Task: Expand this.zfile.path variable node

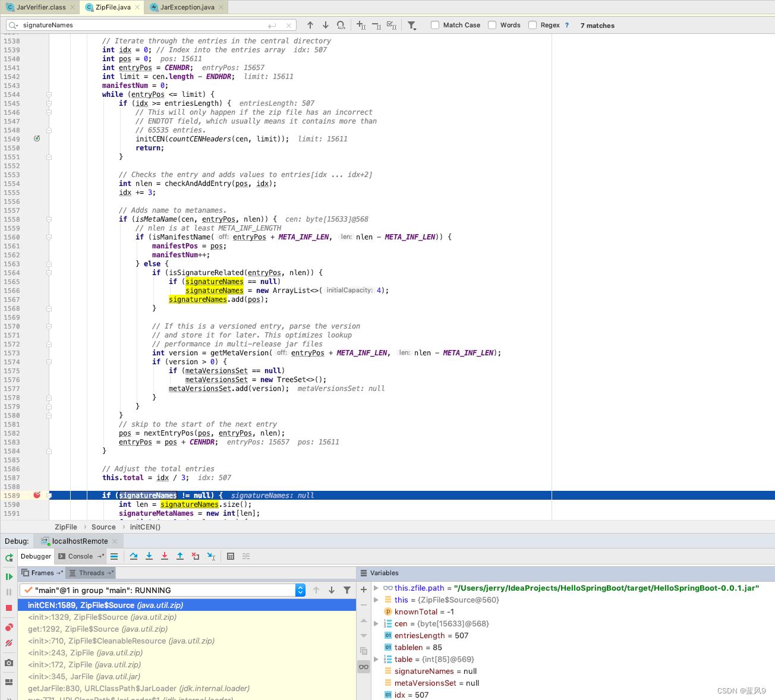Action: click(x=376, y=588)
